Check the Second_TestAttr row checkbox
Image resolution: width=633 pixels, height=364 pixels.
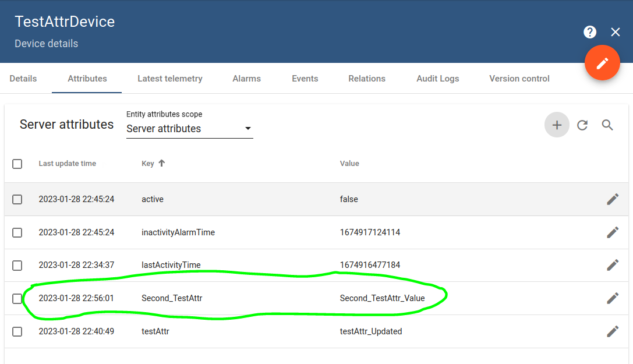[17, 298]
